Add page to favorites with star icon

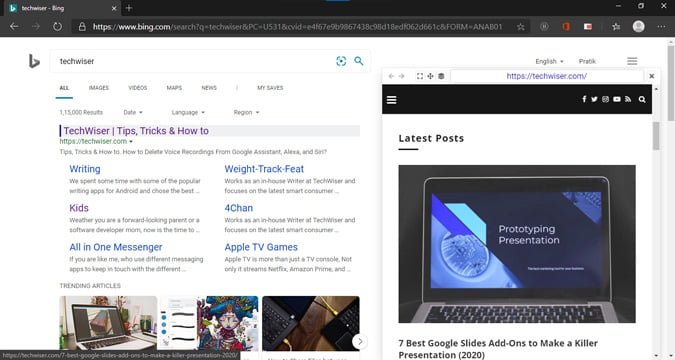click(520, 27)
